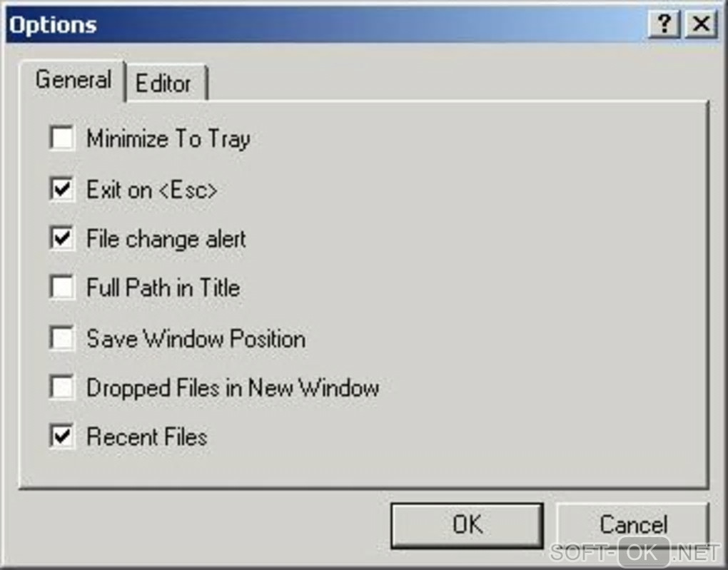Viewport: 728px width, 570px height.
Task: Uncheck the Recent Files checkbox
Action: (x=62, y=436)
